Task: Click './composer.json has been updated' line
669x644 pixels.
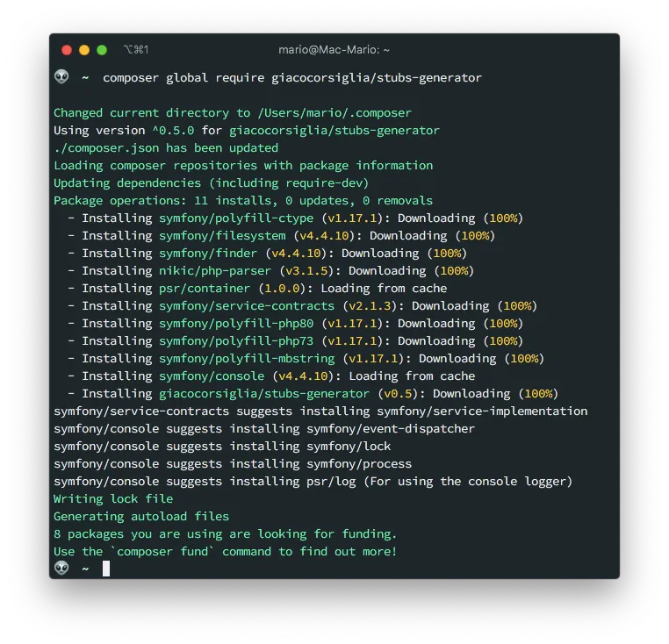Action: [x=166, y=148]
